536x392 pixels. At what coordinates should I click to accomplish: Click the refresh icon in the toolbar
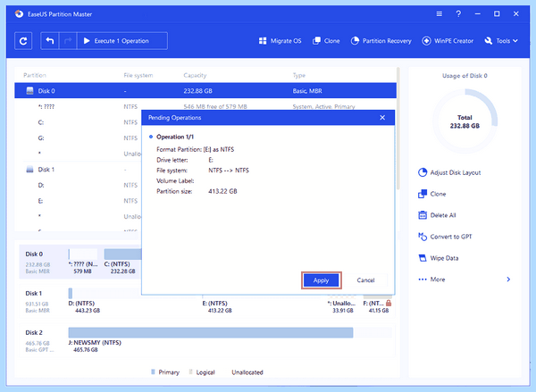23,41
